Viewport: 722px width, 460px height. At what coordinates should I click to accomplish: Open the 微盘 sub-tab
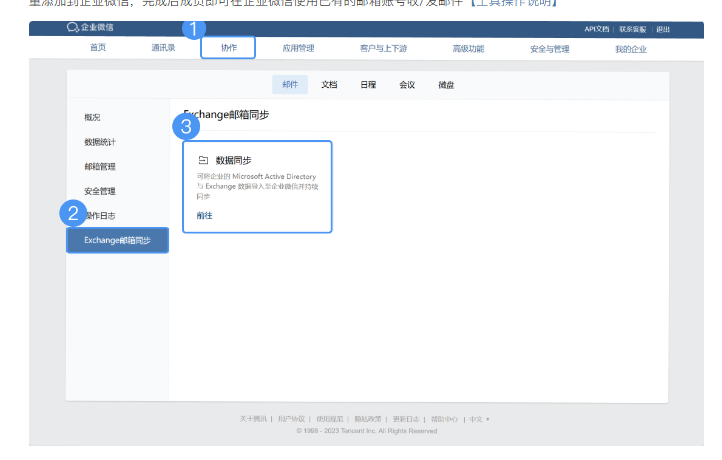pyautogui.click(x=446, y=85)
